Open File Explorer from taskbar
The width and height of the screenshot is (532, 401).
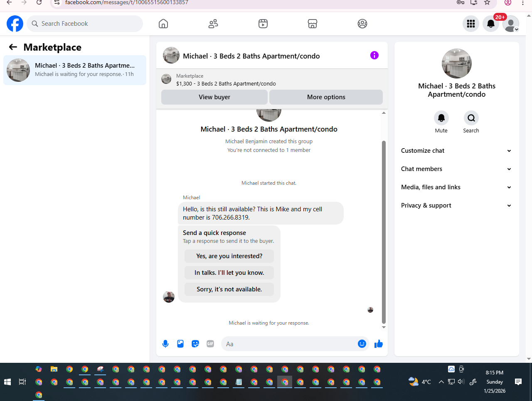point(54,369)
